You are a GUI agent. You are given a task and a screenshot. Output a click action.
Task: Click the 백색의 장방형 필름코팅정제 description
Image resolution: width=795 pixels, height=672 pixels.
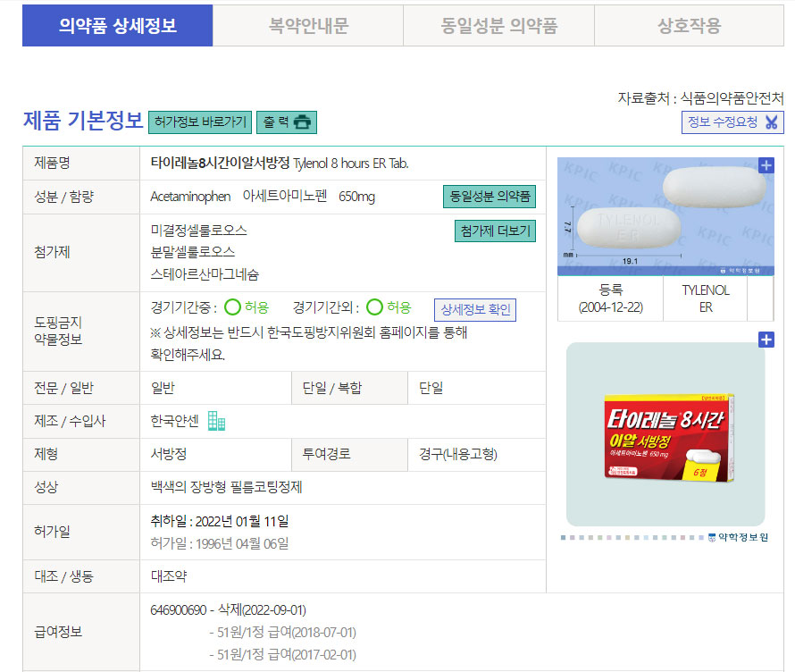[x=226, y=487]
